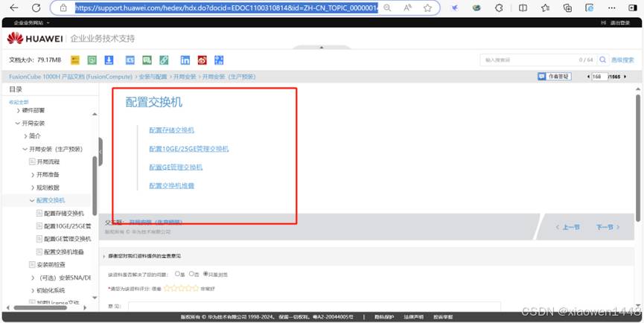Select the 只是浏览 radio button
Viewport: 644px width, 323px height.
tap(205, 274)
